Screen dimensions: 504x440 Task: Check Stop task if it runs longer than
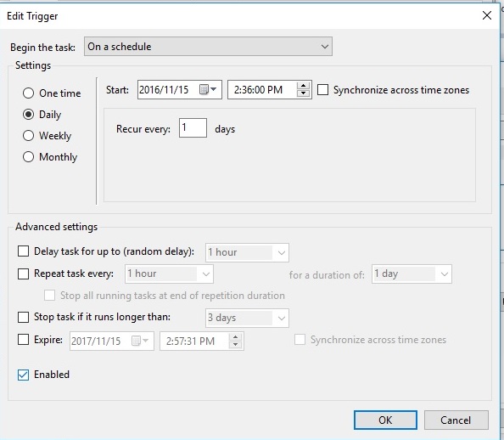[x=23, y=317]
